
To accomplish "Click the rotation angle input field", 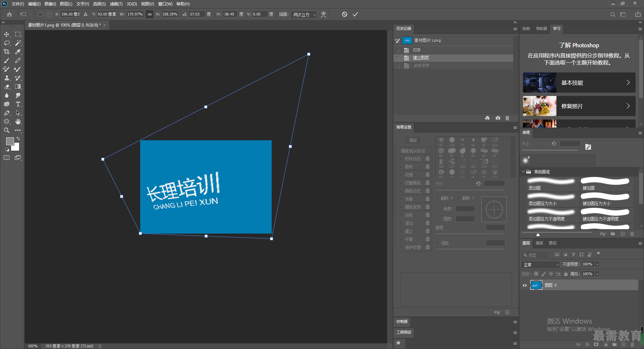I will click(197, 14).
